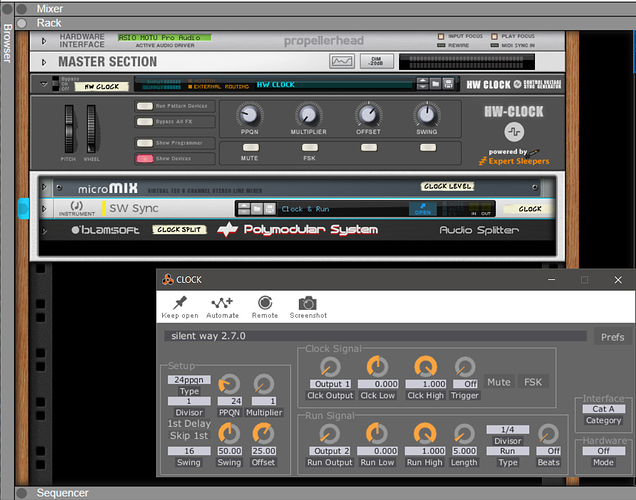Click the Beats knob
636x500 pixels.
click(548, 433)
